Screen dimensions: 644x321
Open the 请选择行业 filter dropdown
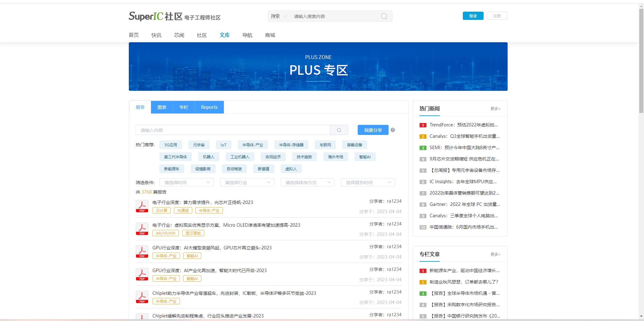tap(247, 182)
